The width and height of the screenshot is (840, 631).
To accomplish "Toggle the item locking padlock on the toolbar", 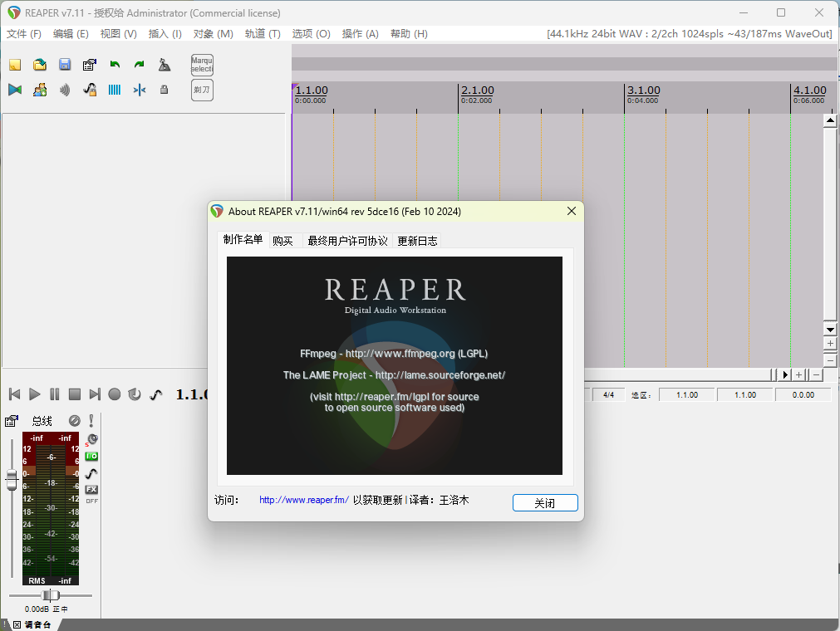I will point(164,89).
